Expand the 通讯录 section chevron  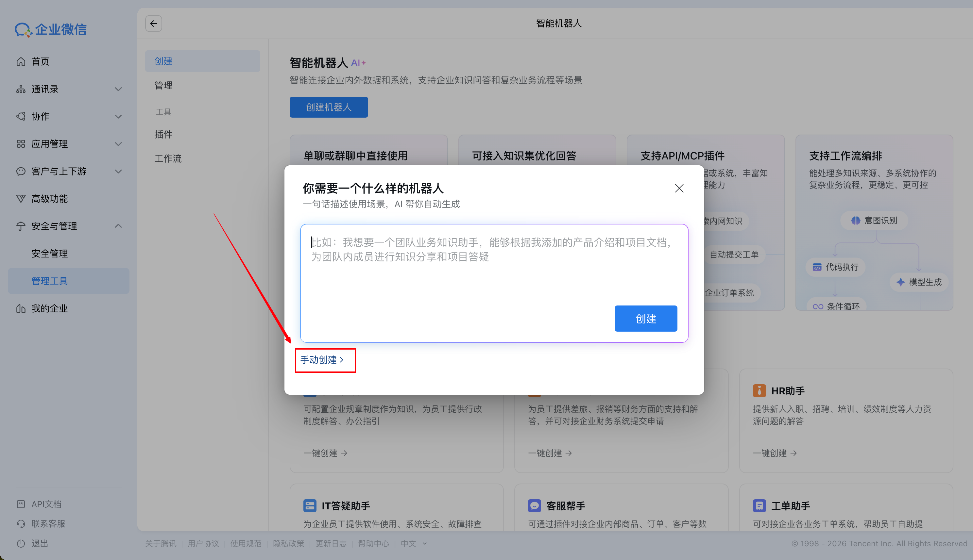119,89
